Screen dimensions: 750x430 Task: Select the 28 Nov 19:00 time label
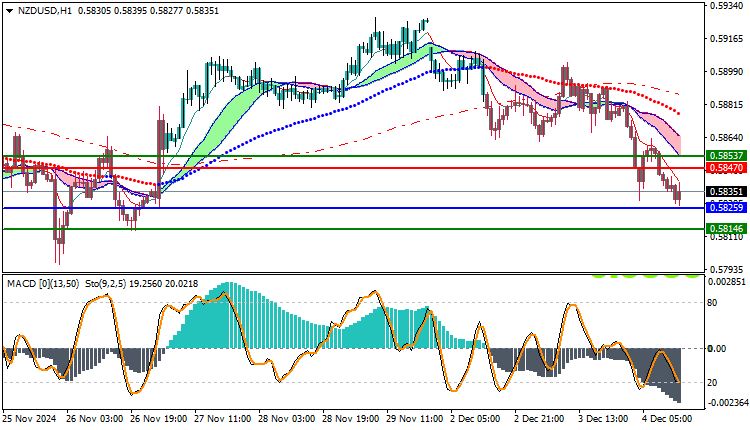point(351,419)
